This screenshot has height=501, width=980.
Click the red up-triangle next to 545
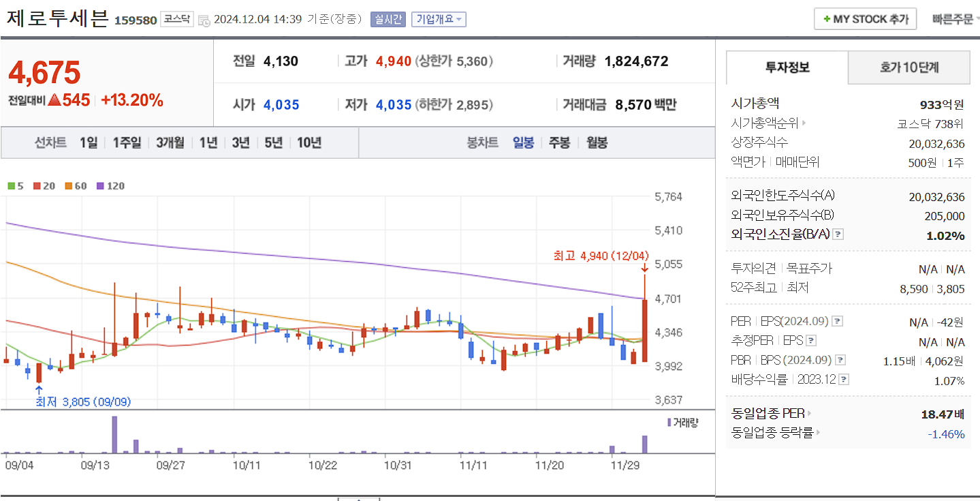[x=54, y=100]
